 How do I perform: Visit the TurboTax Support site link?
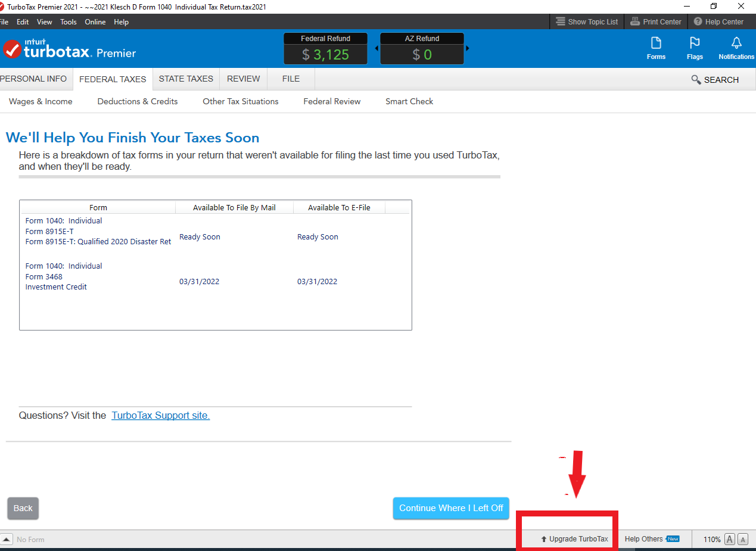[161, 416]
